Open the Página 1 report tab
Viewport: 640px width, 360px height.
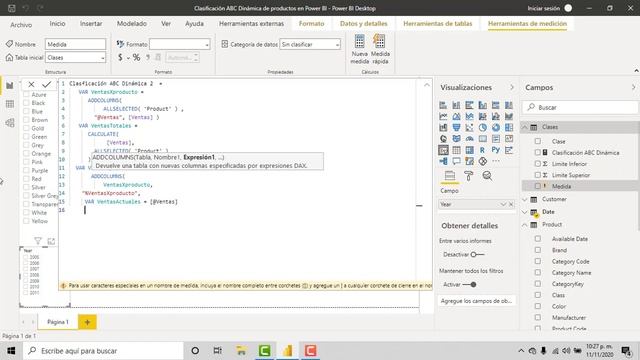(x=58, y=322)
